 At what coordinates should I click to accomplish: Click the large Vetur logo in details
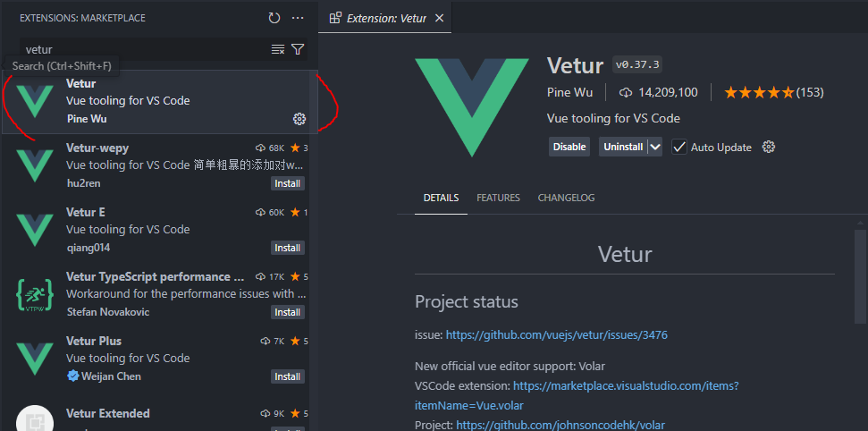(472, 107)
